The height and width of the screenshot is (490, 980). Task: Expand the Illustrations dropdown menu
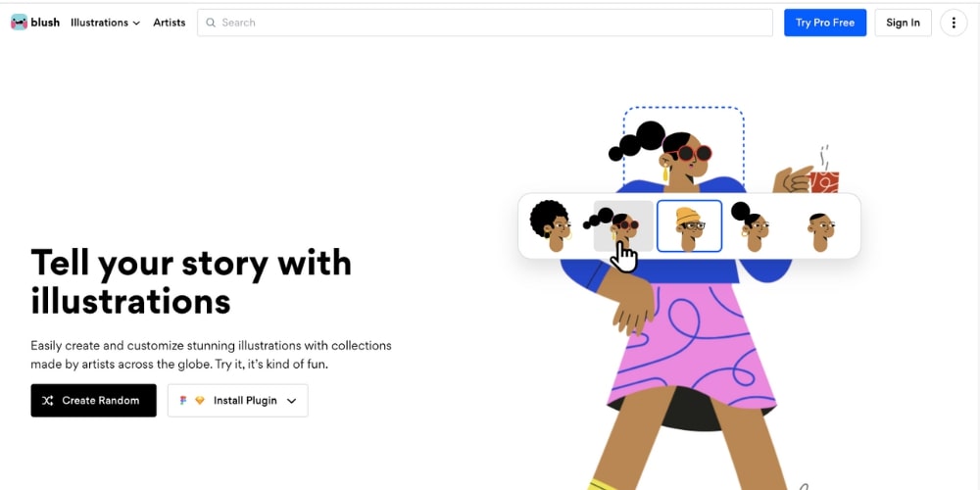(x=105, y=23)
